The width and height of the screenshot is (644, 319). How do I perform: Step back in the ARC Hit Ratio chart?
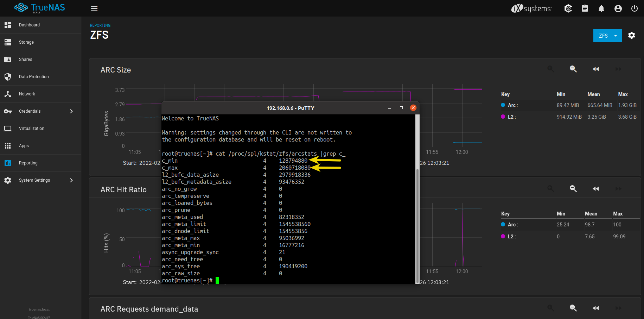click(x=596, y=189)
